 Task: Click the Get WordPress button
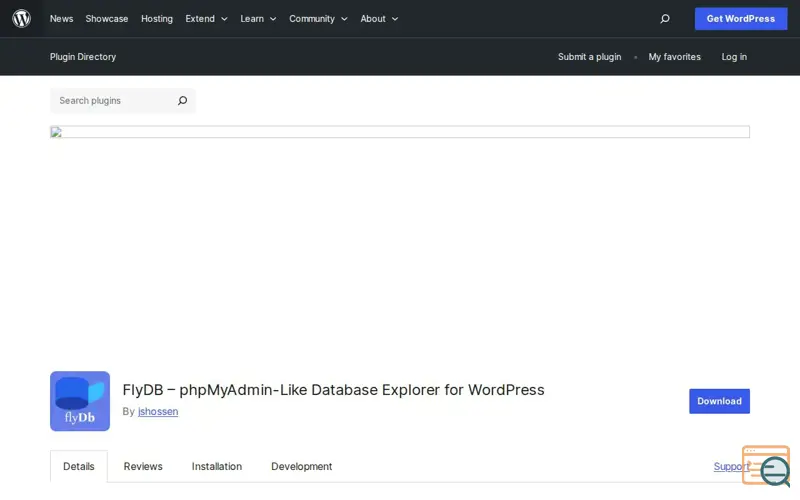tap(741, 19)
